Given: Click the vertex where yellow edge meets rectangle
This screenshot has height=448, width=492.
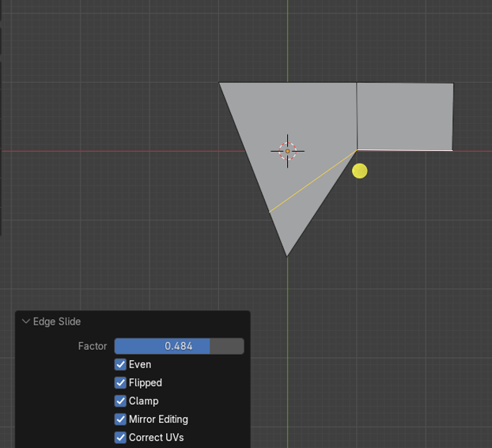Looking at the screenshot, I should pyautogui.click(x=357, y=149).
